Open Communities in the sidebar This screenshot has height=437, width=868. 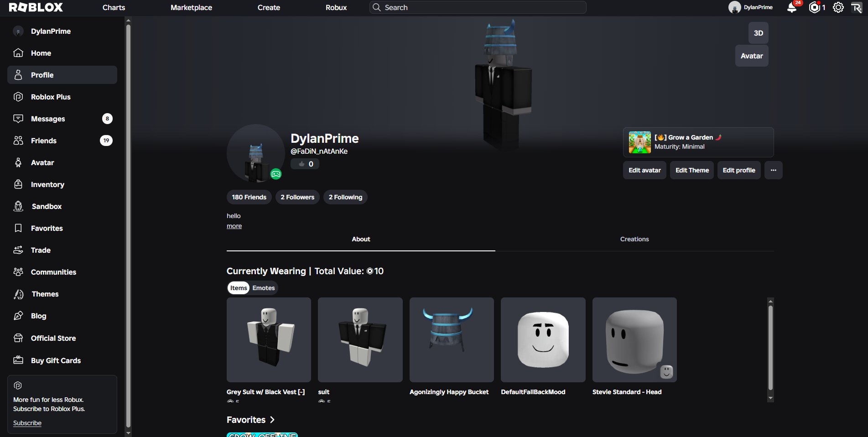62,272
